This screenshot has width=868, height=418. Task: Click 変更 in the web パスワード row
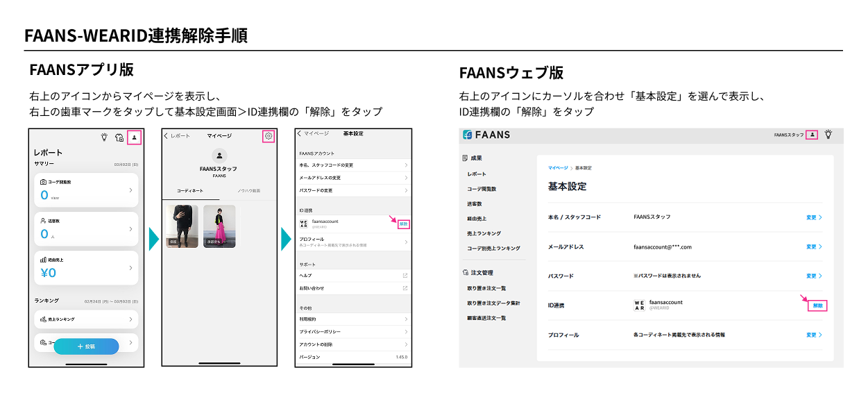[x=814, y=276]
